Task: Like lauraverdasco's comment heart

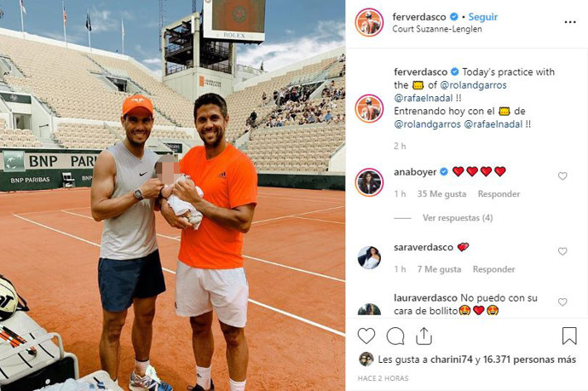Action: click(x=562, y=302)
